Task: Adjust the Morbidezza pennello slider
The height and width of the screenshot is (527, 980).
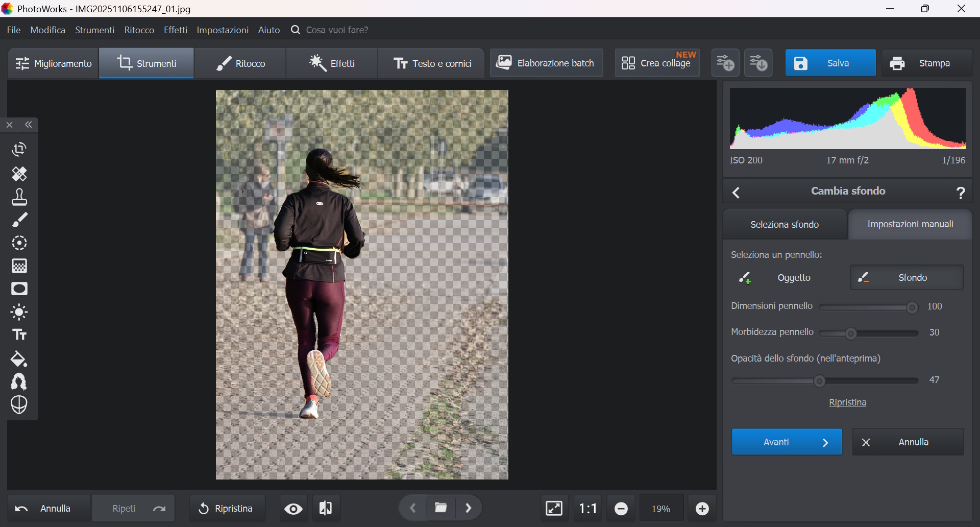Action: pyautogui.click(x=851, y=334)
